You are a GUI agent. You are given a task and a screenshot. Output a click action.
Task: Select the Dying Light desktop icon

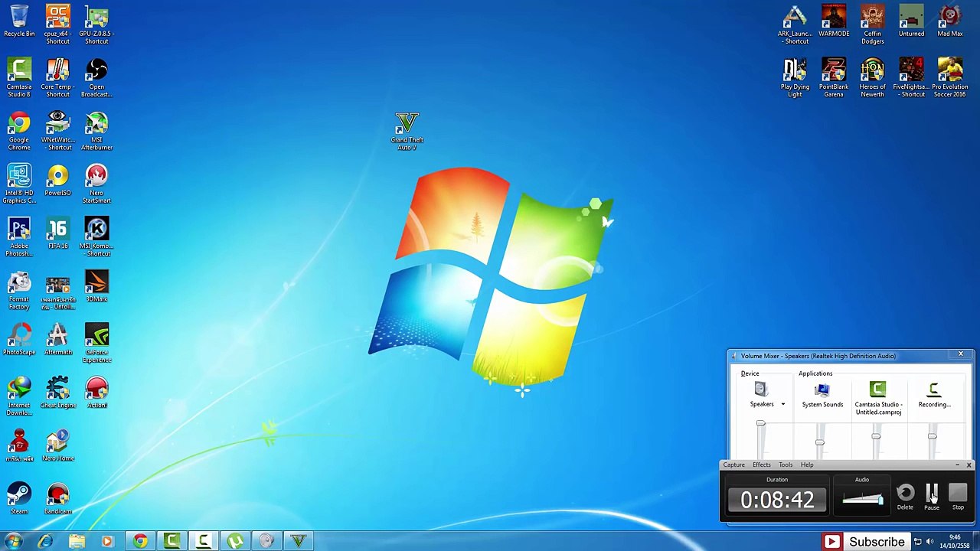795,78
